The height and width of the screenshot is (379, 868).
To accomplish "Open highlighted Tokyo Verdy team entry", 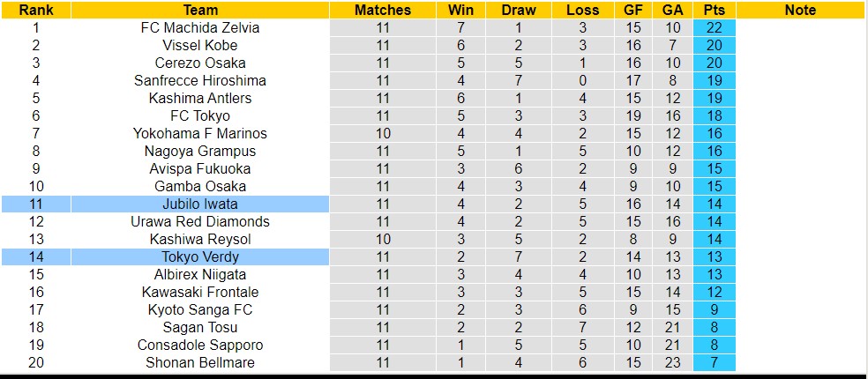I will 200,256.
